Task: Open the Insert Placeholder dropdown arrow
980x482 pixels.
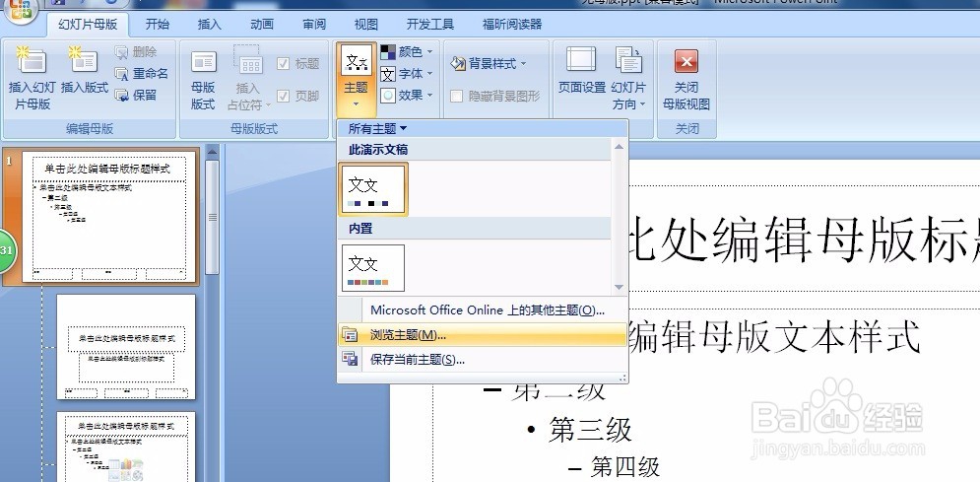Action: [x=268, y=104]
